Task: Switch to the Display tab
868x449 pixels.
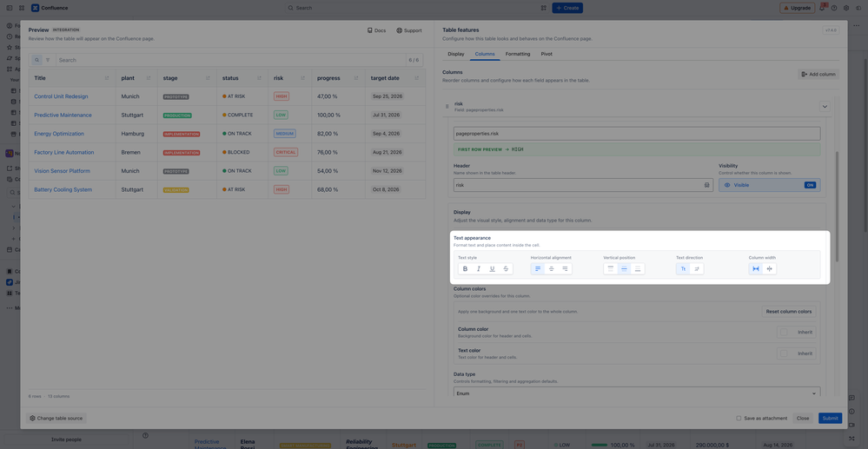Action: click(x=455, y=54)
